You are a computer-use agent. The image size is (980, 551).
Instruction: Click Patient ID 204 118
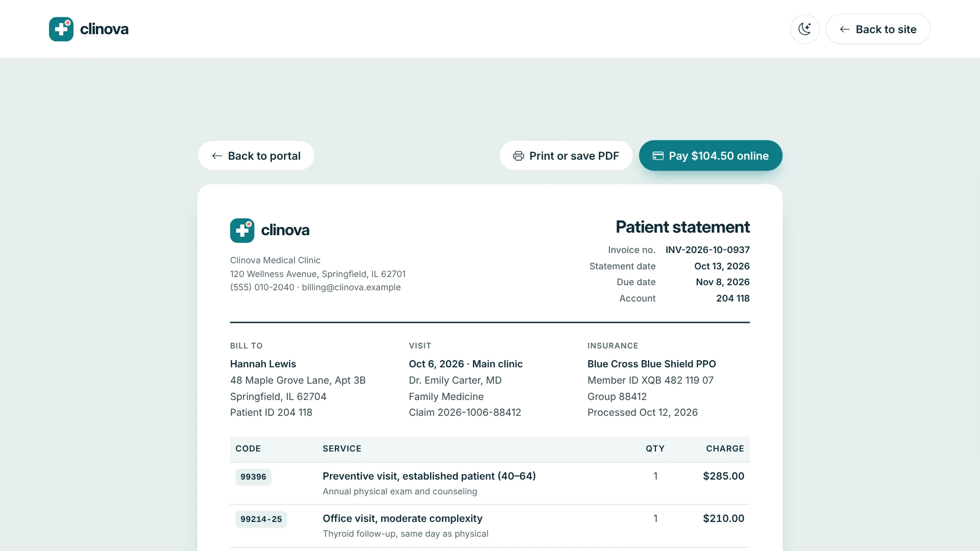(x=271, y=412)
